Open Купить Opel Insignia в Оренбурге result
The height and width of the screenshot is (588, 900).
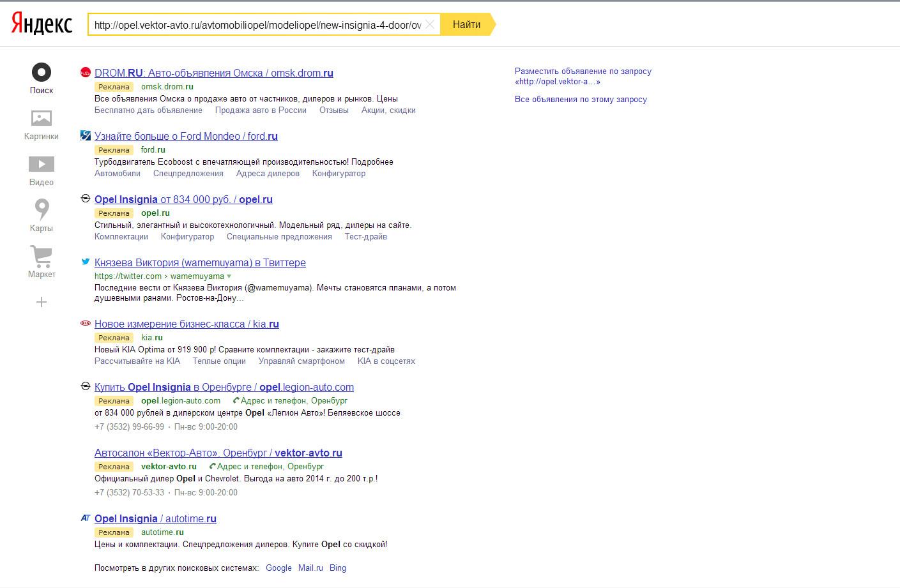point(224,387)
